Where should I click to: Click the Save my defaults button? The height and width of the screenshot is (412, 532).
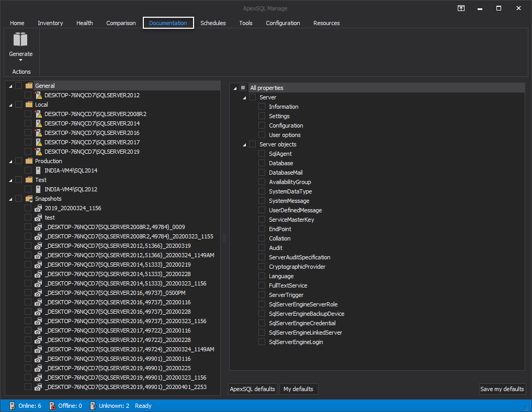point(502,389)
